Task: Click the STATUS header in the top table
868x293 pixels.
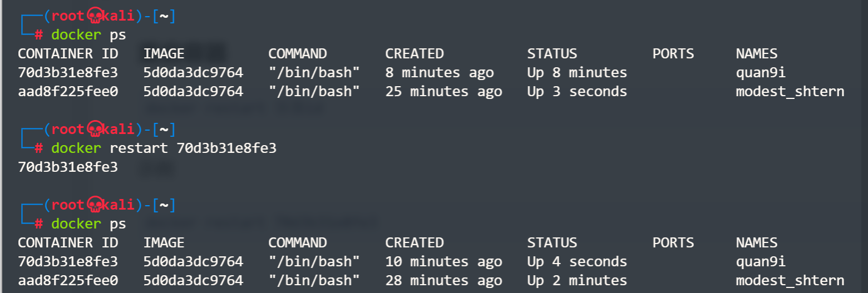Action: pyautogui.click(x=552, y=54)
